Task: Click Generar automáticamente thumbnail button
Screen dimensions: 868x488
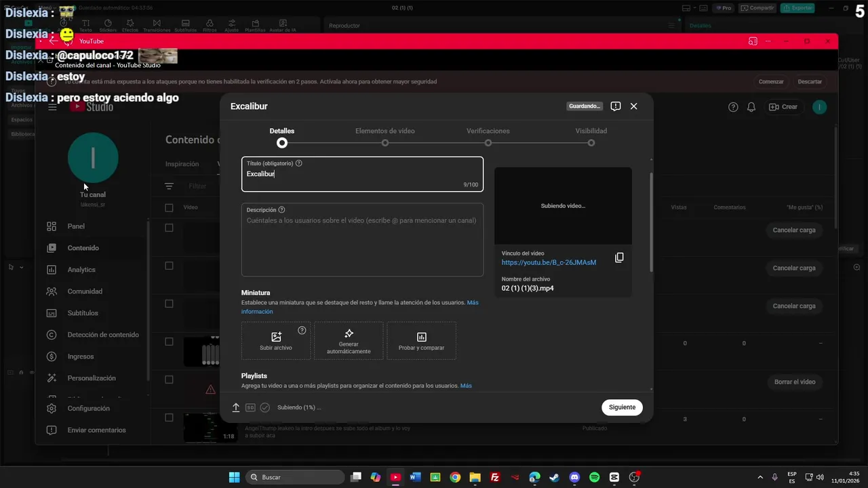Action: click(x=349, y=340)
